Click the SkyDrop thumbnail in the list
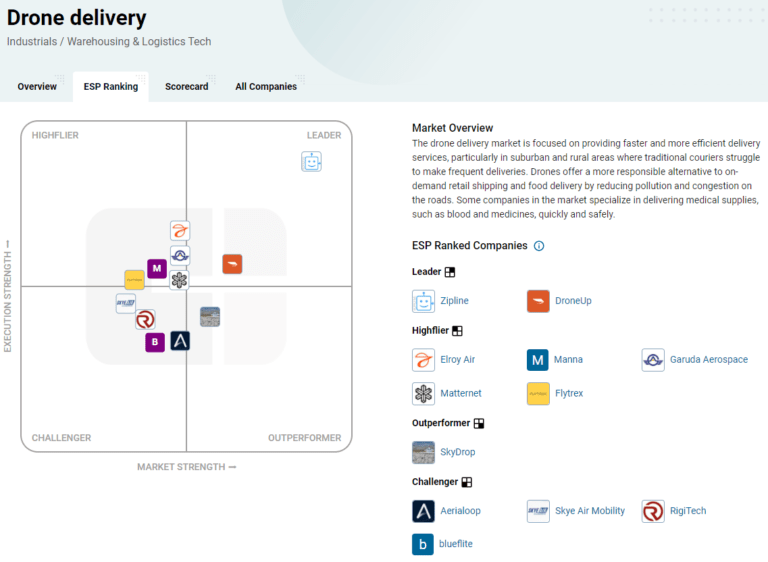Screen dimensions: 768x562 pyautogui.click(x=423, y=452)
